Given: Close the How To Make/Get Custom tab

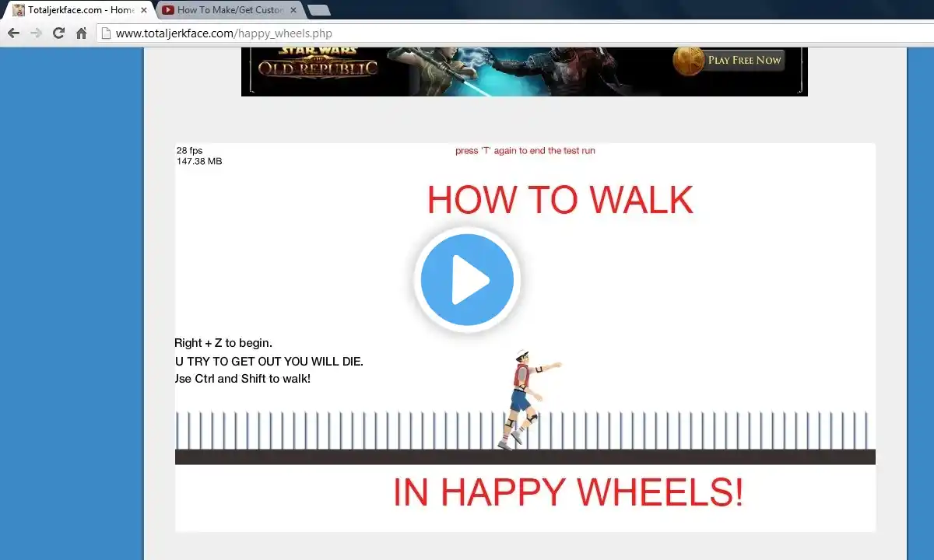Looking at the screenshot, I should [293, 10].
